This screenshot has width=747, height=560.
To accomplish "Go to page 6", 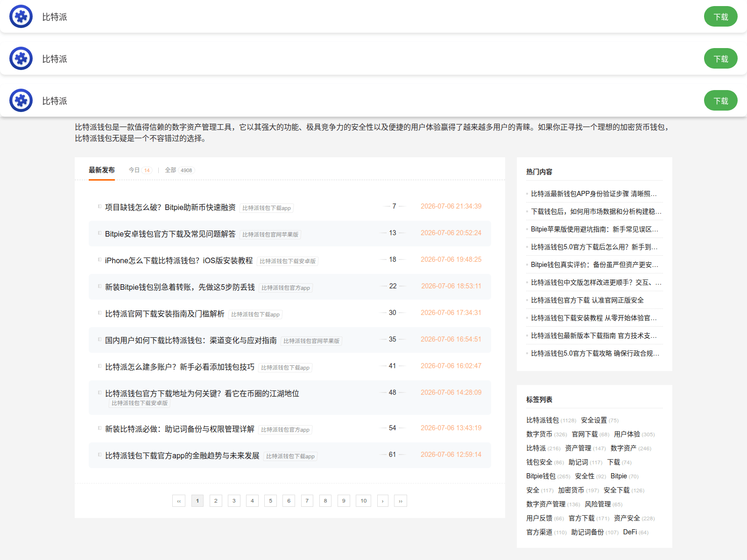I will pos(289,501).
